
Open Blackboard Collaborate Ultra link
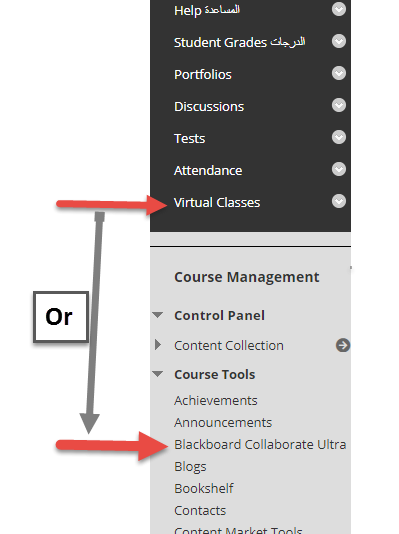coord(260,444)
